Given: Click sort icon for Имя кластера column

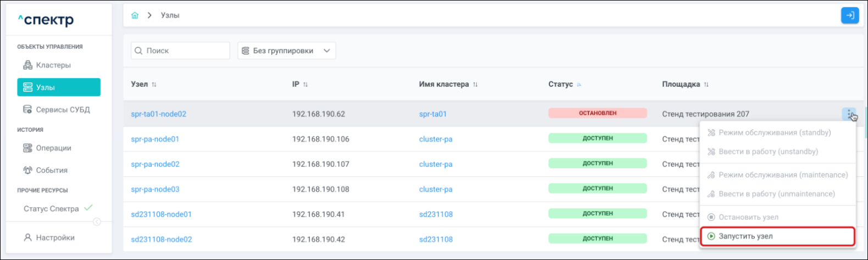Looking at the screenshot, I should (x=475, y=85).
